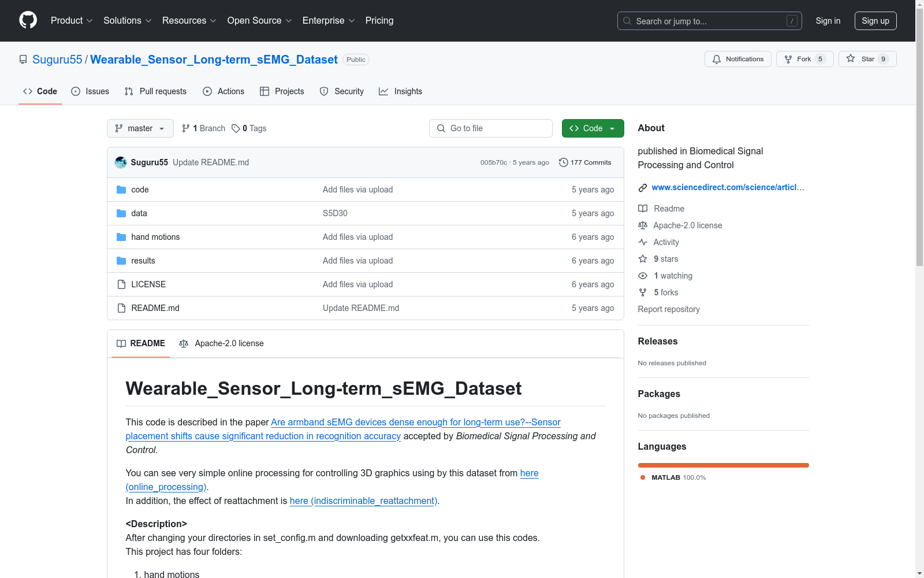Open the Projects tab
This screenshot has height=578, width=924.
[x=282, y=91]
